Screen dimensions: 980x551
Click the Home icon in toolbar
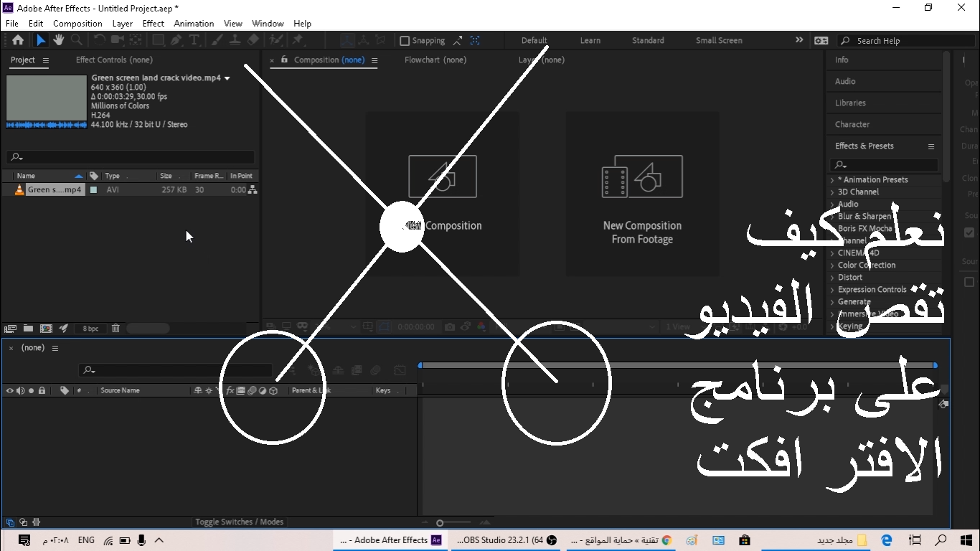pyautogui.click(x=18, y=40)
